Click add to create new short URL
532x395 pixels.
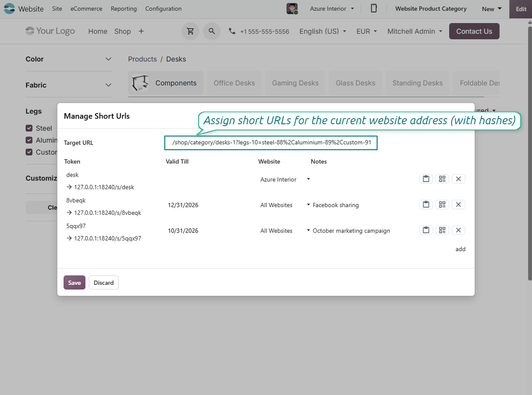click(x=460, y=249)
